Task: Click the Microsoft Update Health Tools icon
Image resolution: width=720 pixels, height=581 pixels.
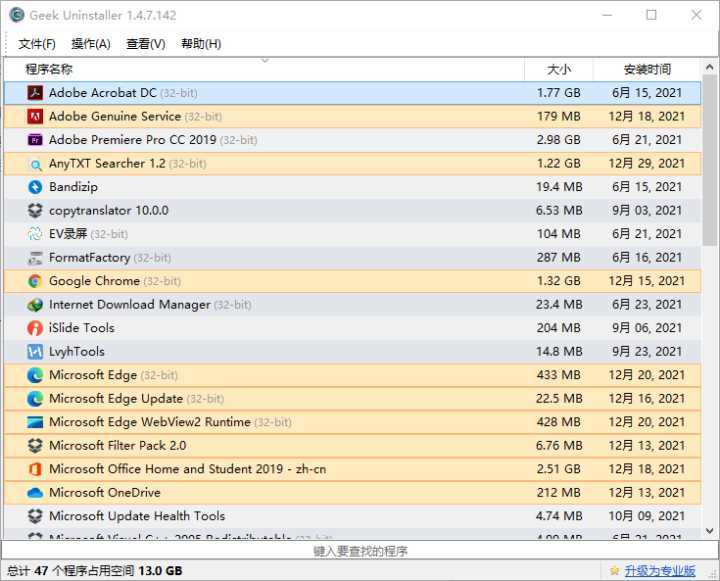Action: pyautogui.click(x=35, y=516)
